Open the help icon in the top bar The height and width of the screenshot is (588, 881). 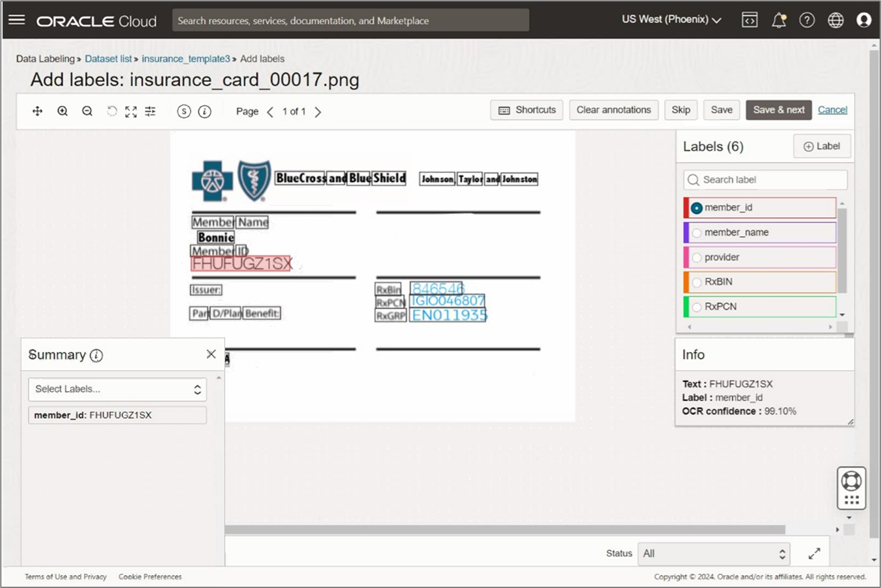[807, 20]
